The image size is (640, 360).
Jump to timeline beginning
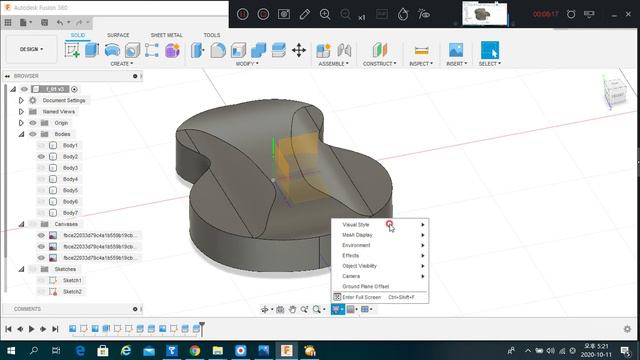[8, 329]
